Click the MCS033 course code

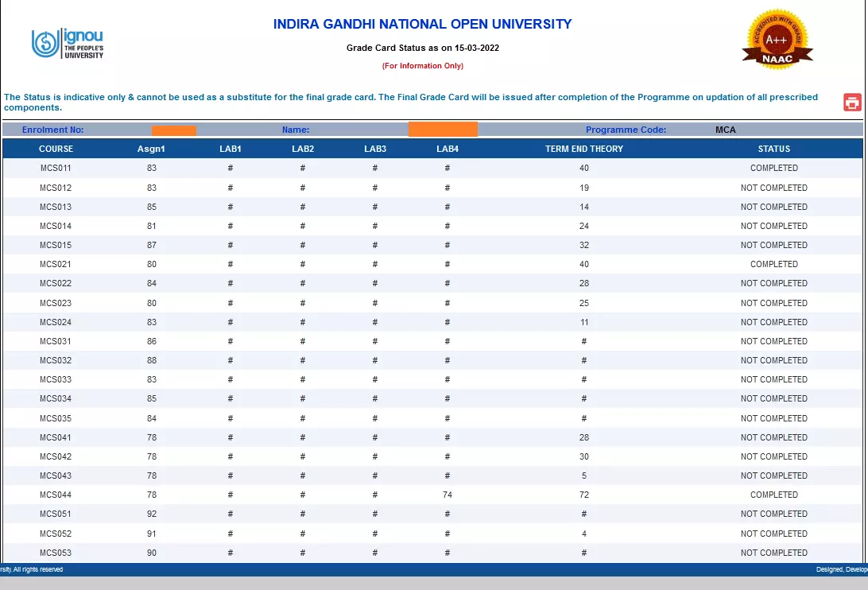click(56, 379)
